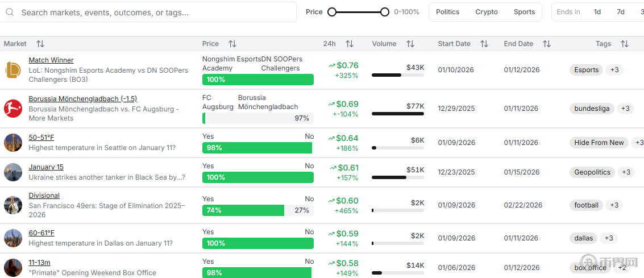Toggle the Crypto category filter
The width and height of the screenshot is (644, 278).
[x=487, y=12]
